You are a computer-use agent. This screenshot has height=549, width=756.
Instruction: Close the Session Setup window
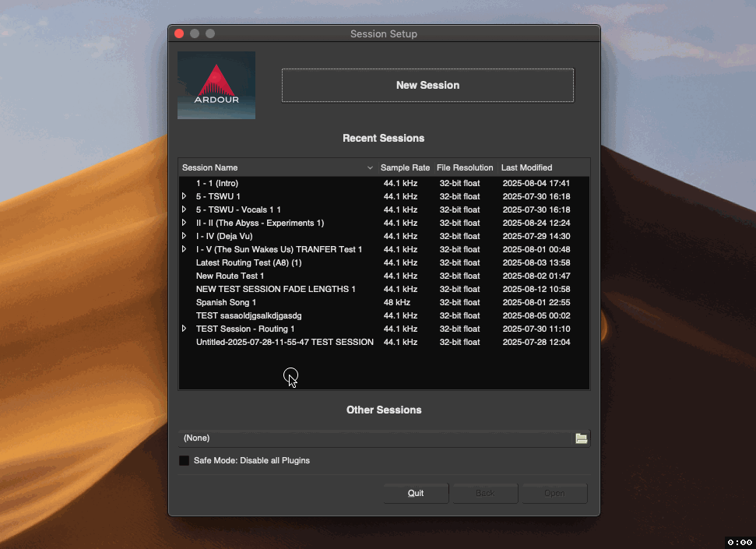(179, 33)
